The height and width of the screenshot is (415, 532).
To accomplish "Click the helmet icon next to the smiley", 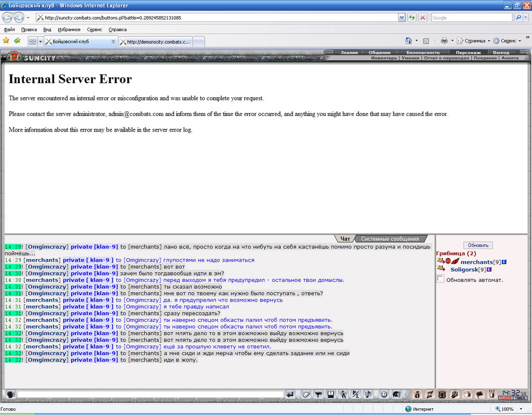I will 396,394.
